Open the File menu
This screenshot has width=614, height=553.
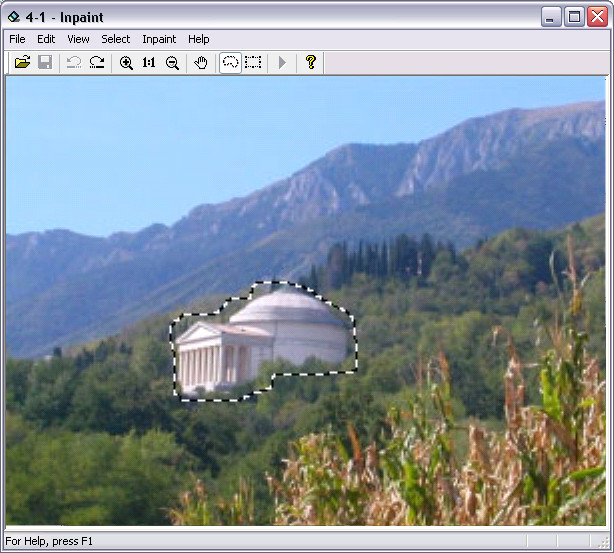point(17,39)
